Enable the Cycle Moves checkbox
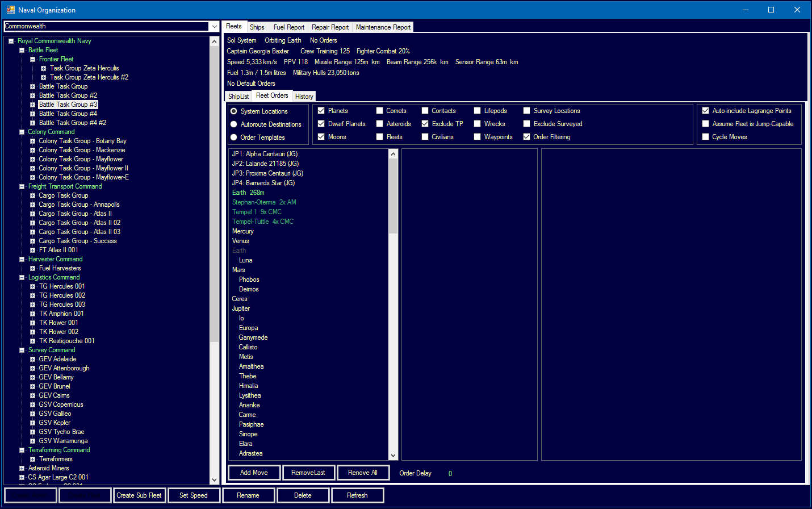The height and width of the screenshot is (509, 812). coord(705,137)
